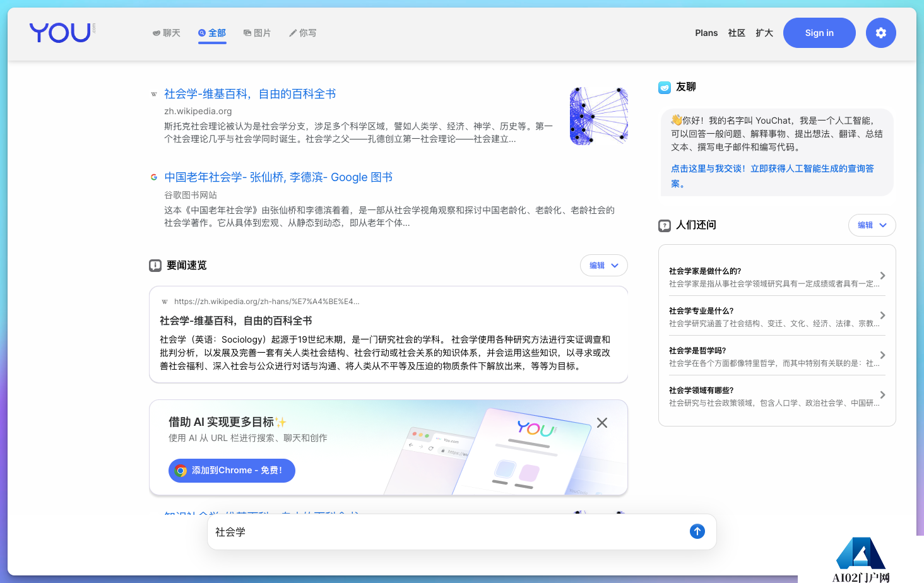924x583 pixels.
Task: Click 添加到Chrome - 免费! button
Action: (x=232, y=471)
